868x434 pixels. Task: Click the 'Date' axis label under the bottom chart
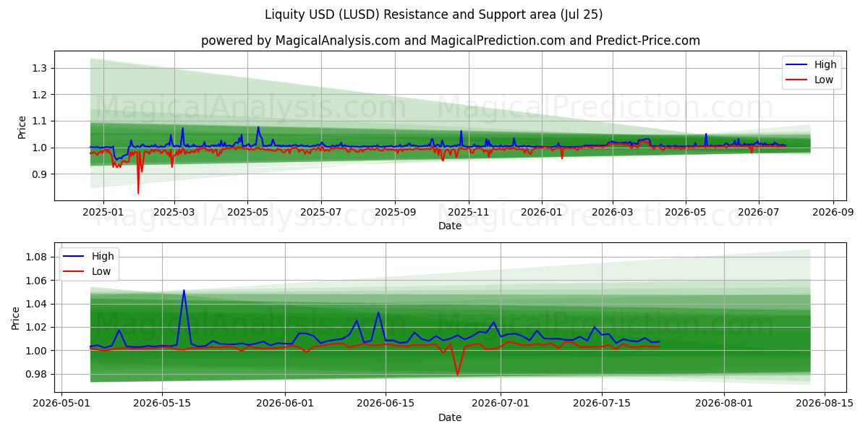[450, 417]
